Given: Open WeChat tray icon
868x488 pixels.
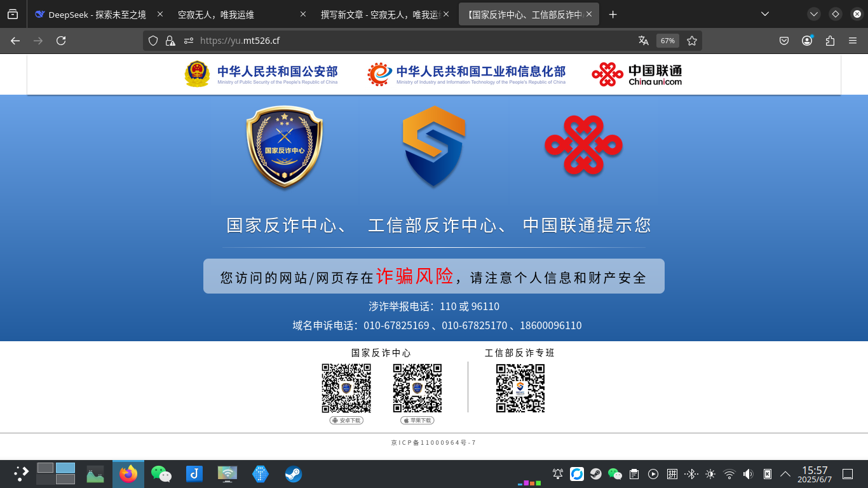Looking at the screenshot, I should pos(615,474).
